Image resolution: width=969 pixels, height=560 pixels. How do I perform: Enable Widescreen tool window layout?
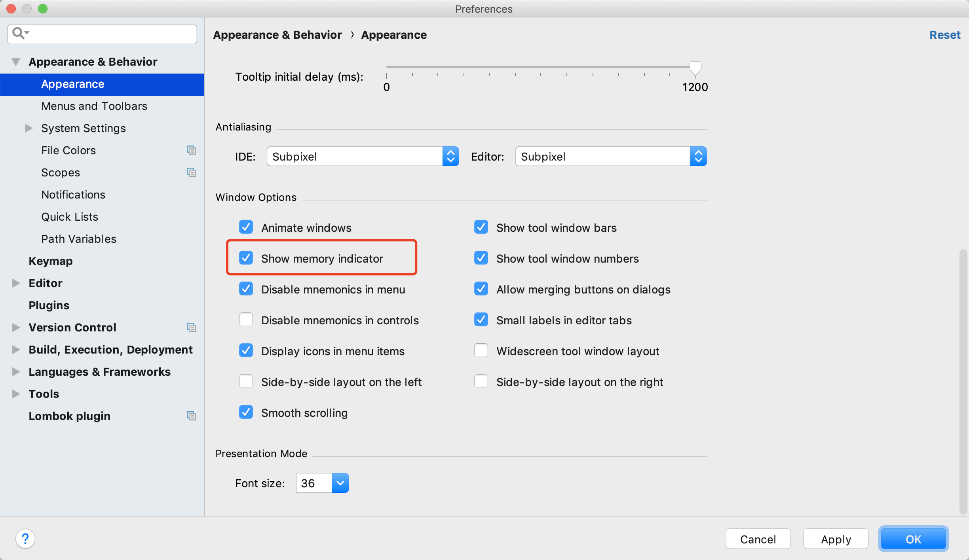click(481, 350)
